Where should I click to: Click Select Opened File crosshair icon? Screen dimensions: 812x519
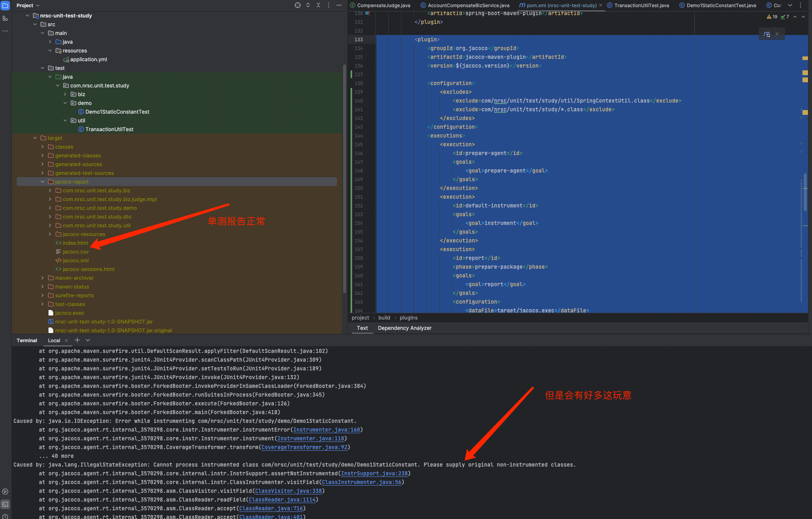pos(297,5)
